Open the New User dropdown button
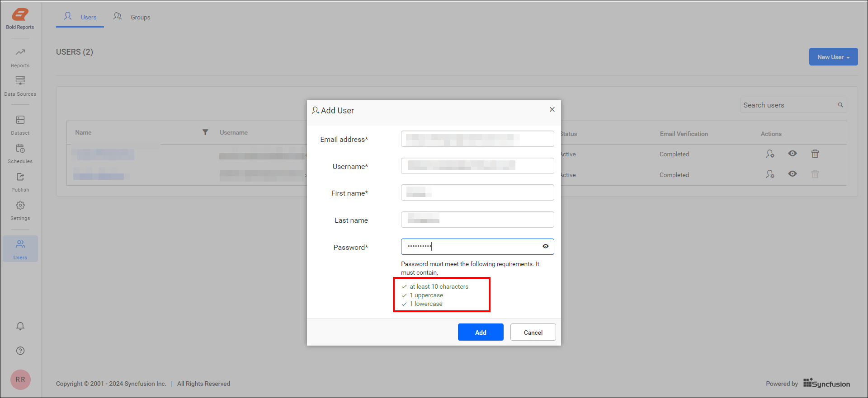 click(833, 57)
